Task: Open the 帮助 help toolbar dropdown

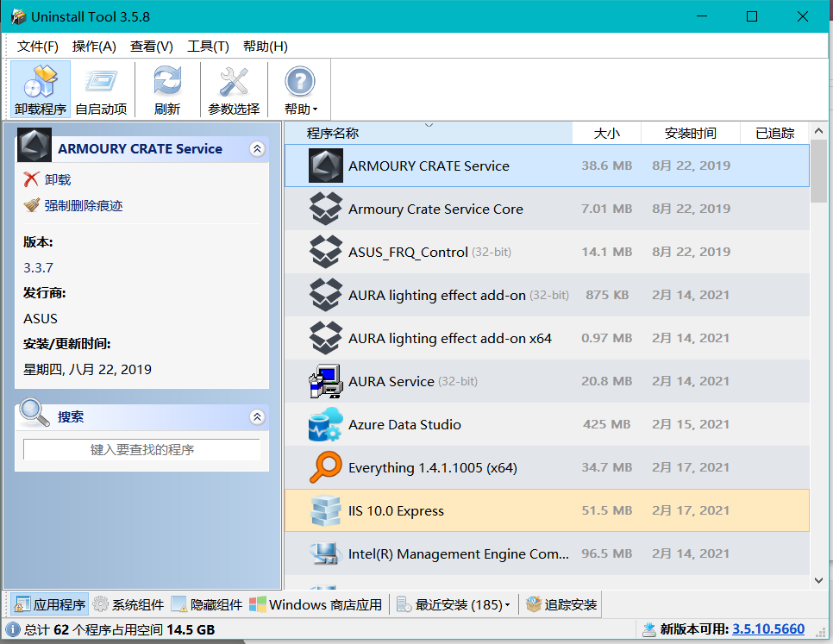Action: coord(300,89)
